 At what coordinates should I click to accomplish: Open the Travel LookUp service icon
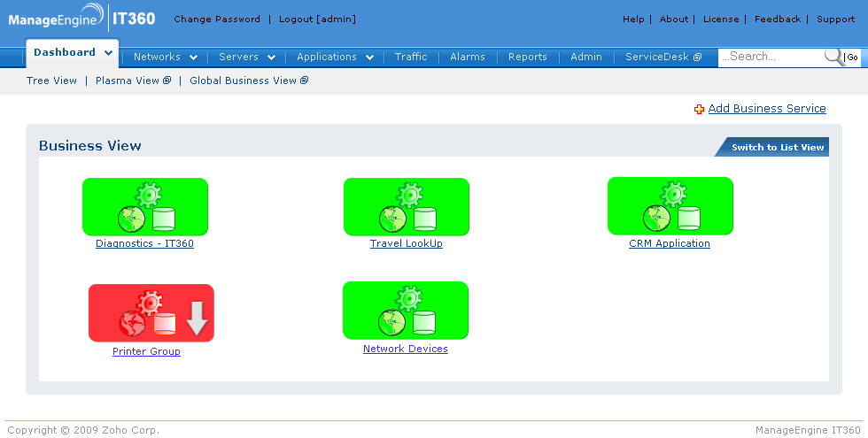click(x=407, y=207)
